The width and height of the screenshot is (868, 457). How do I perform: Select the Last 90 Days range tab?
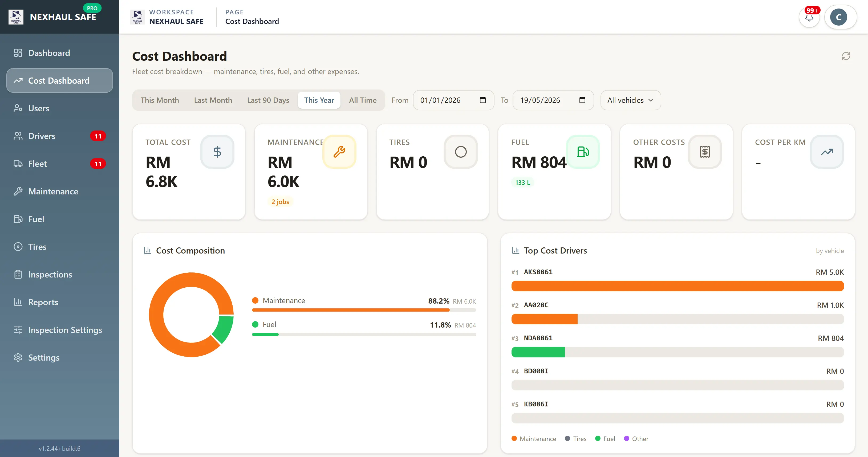[268, 100]
